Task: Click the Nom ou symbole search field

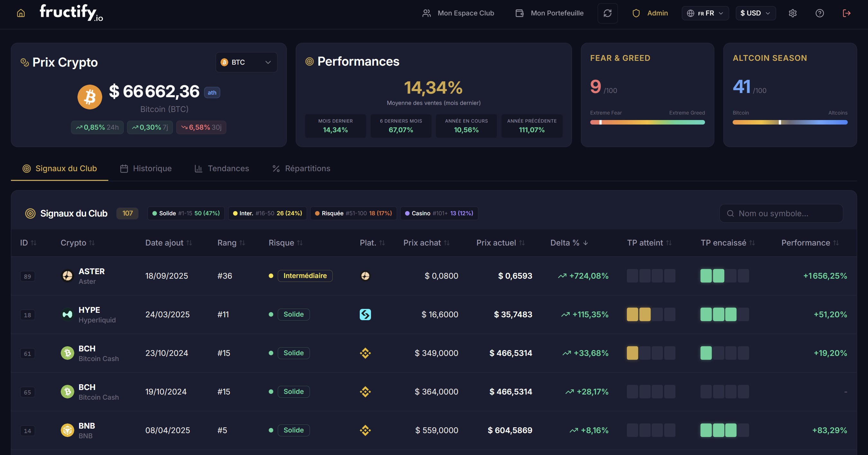Action: pyautogui.click(x=781, y=214)
